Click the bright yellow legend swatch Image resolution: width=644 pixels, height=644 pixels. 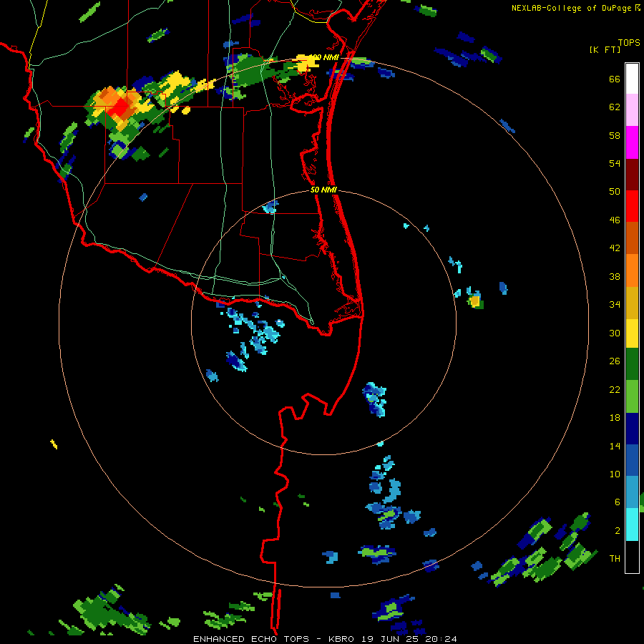(632, 333)
